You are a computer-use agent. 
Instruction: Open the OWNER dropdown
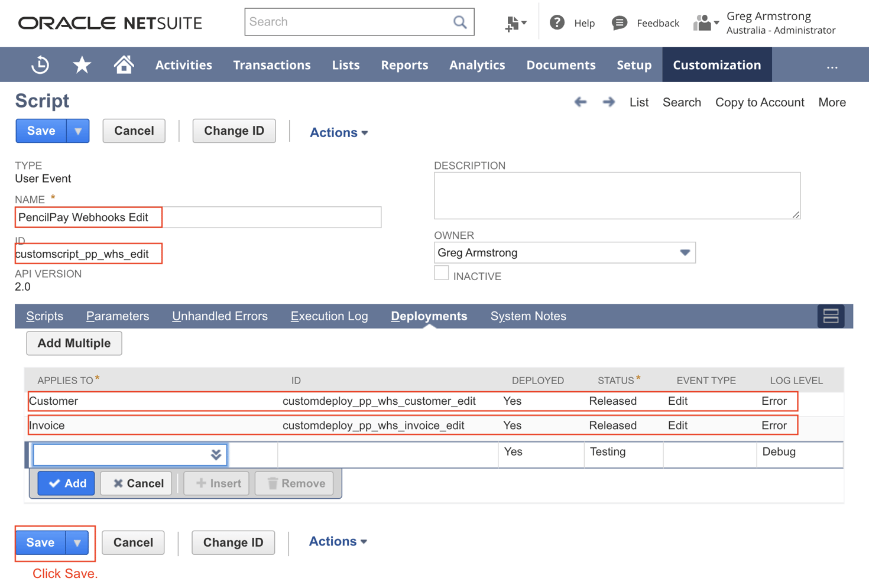click(685, 252)
